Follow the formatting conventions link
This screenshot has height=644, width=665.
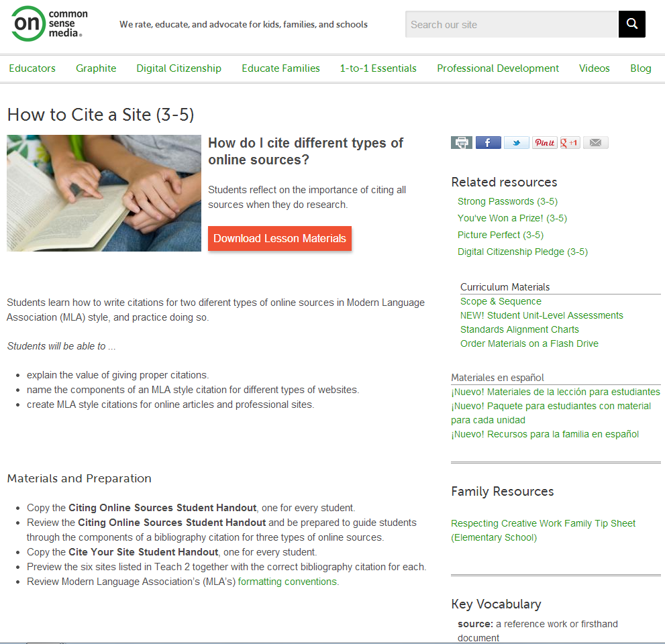pos(288,582)
